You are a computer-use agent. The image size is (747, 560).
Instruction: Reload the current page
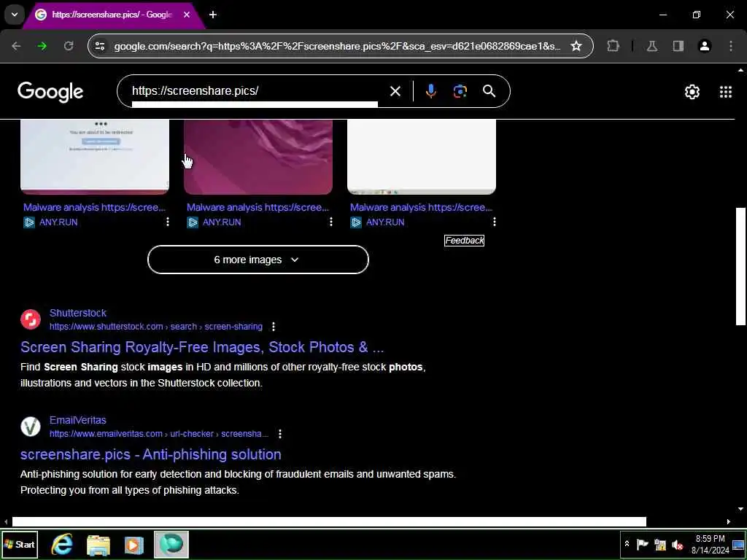click(69, 46)
